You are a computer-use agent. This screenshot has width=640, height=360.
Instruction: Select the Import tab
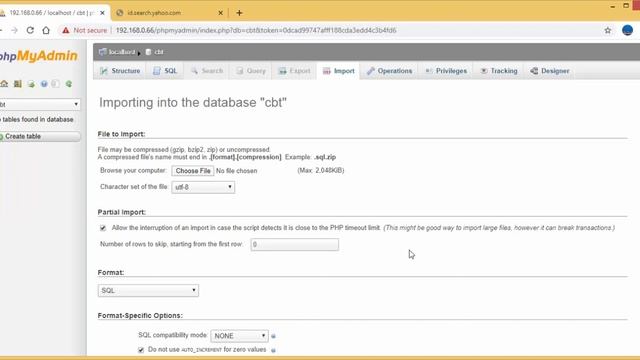click(x=338, y=71)
